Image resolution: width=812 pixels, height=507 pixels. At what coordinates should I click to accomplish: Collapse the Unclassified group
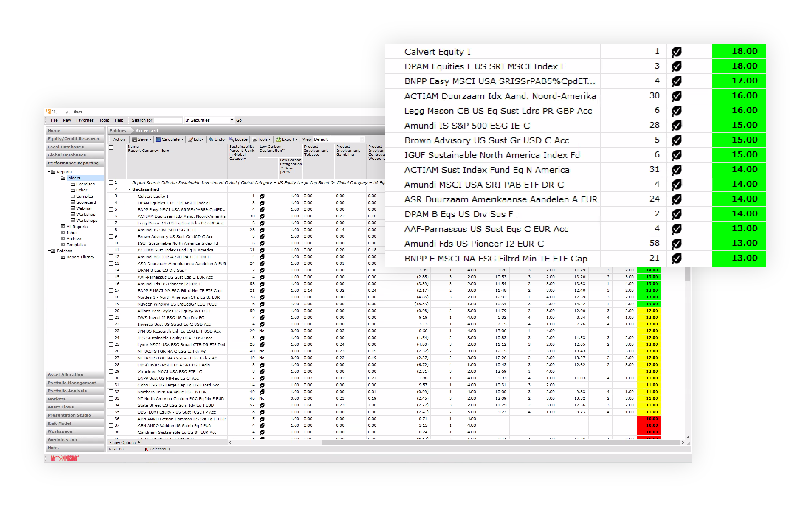click(x=130, y=189)
